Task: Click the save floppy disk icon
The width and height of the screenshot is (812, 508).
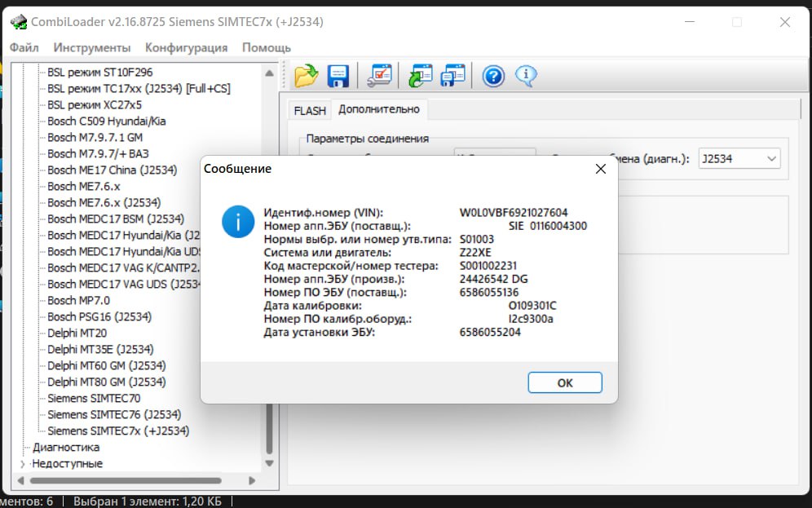Action: tap(338, 76)
